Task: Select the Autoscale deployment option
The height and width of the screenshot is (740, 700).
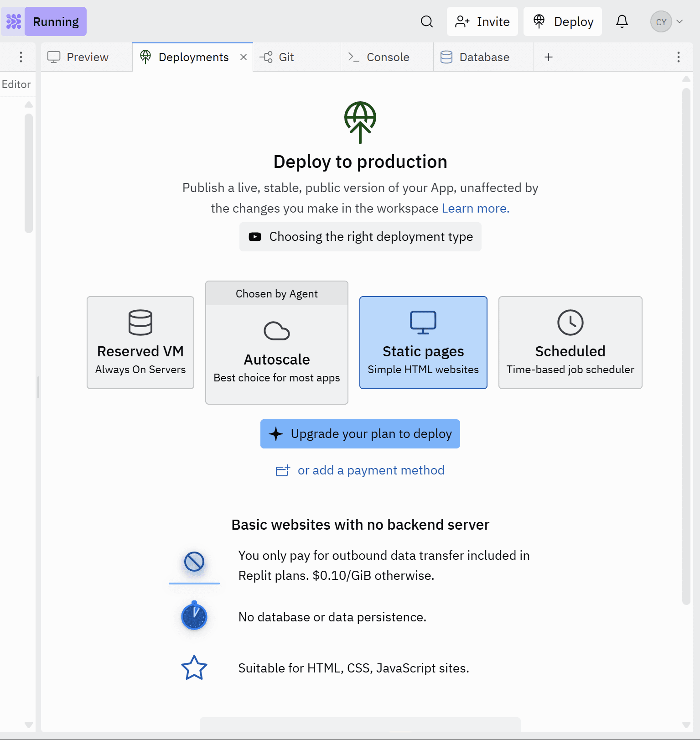Action: tap(277, 351)
